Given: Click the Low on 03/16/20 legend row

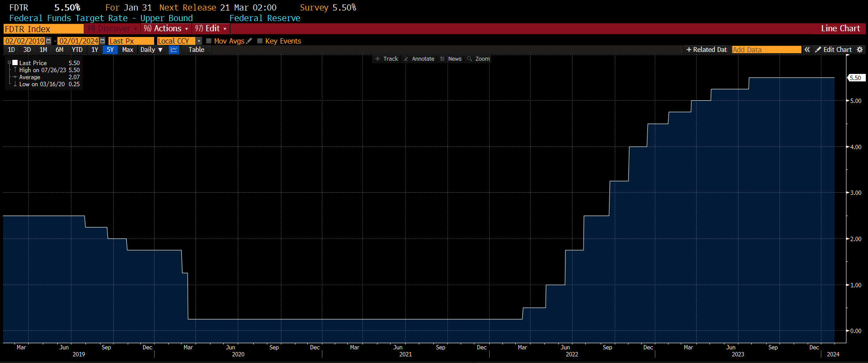Looking at the screenshot, I should pyautogui.click(x=46, y=84).
